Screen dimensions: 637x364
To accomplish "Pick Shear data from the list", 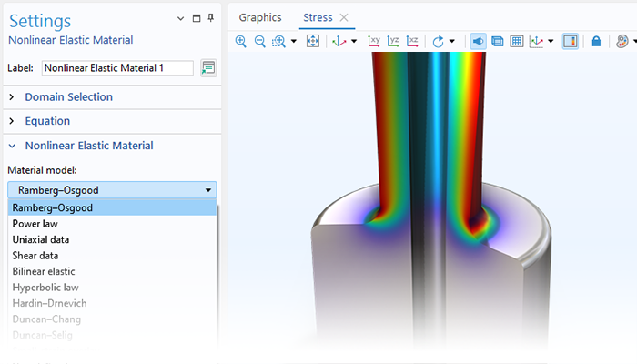I will (112, 256).
